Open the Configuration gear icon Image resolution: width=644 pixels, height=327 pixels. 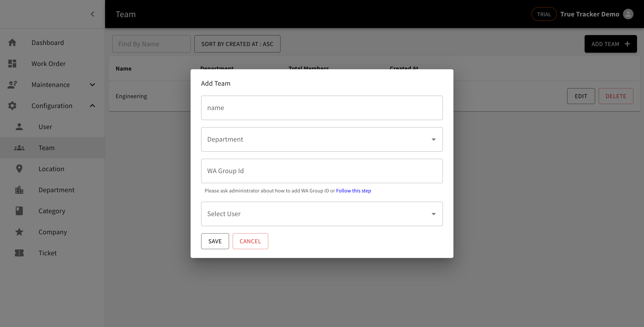tap(12, 106)
